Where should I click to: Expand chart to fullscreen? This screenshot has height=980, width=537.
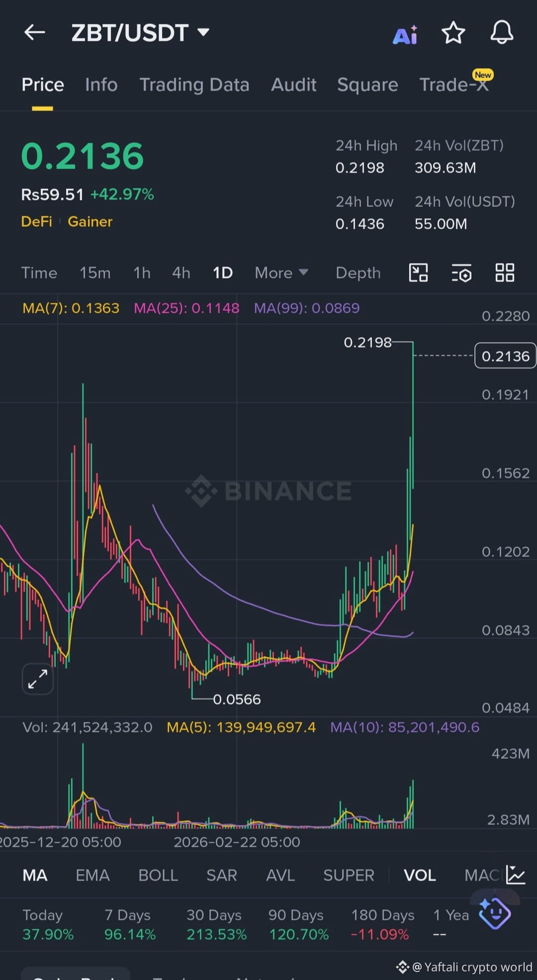click(38, 679)
